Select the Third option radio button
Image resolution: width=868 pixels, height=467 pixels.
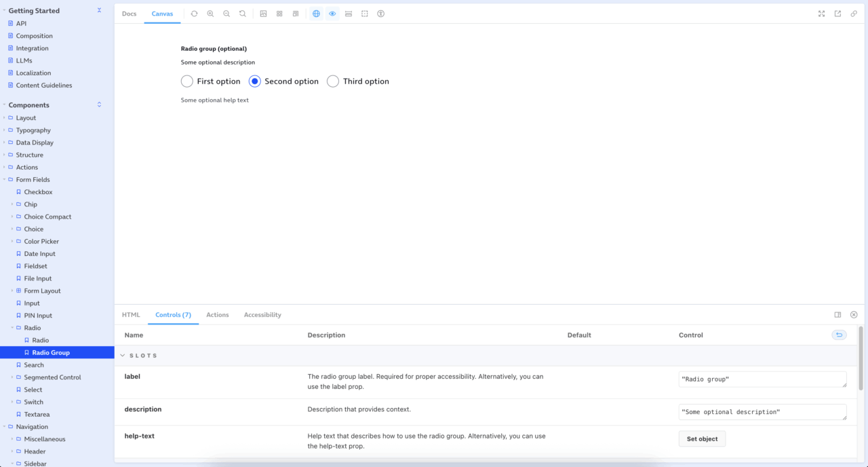tap(333, 81)
